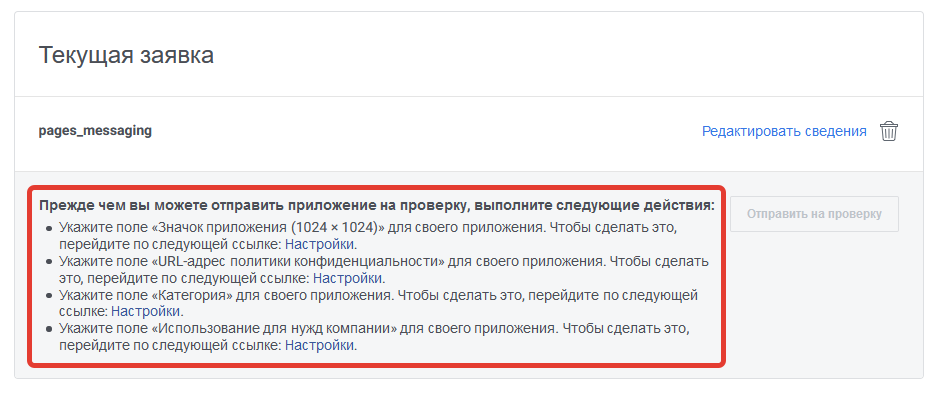Open Настройки link for app icon requirement
This screenshot has height=394, width=935.
320,244
